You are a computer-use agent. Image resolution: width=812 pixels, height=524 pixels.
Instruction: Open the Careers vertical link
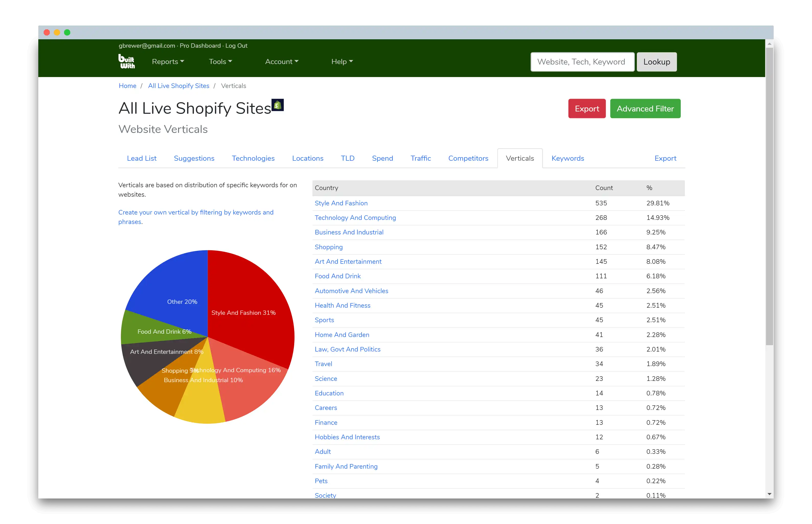coord(326,408)
